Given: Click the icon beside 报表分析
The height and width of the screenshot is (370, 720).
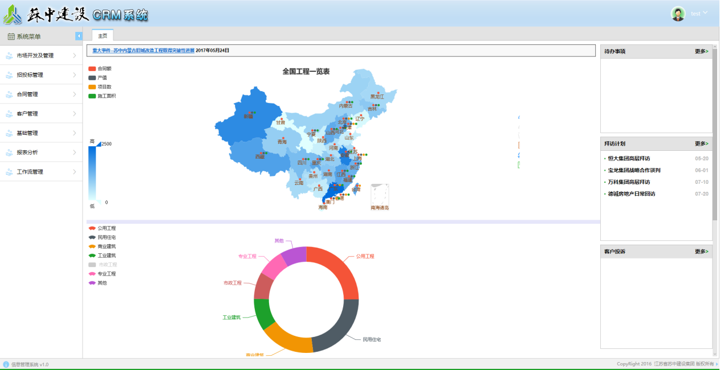Looking at the screenshot, I should click(x=9, y=152).
